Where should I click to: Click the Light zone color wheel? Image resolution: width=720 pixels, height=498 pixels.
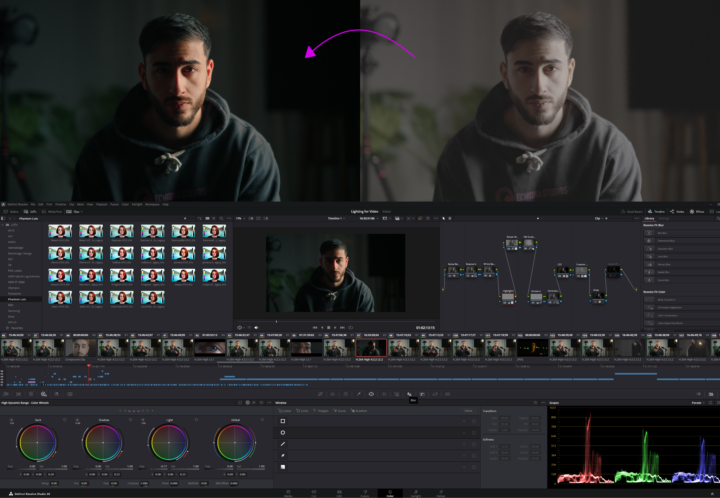pyautogui.click(x=169, y=442)
